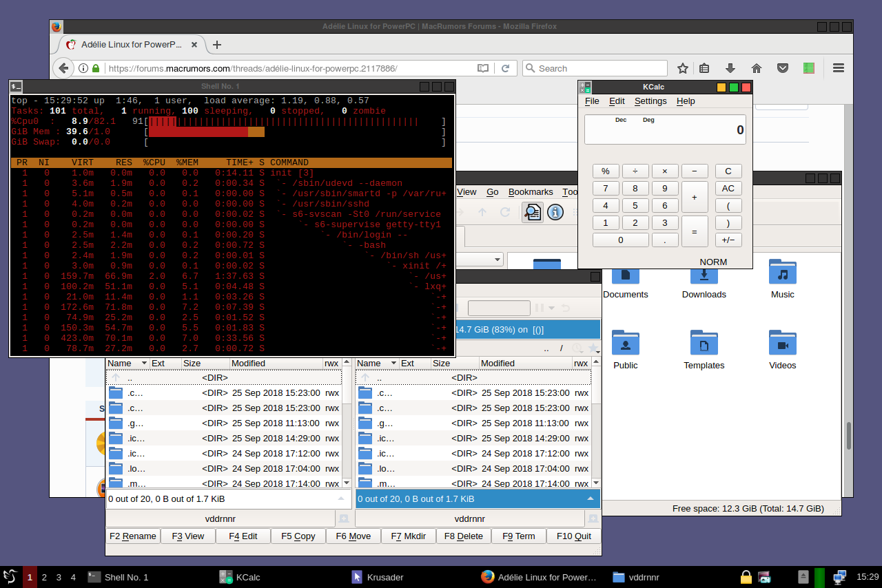Switch to virtual desktop 2
882x588 pixels.
[x=44, y=577]
